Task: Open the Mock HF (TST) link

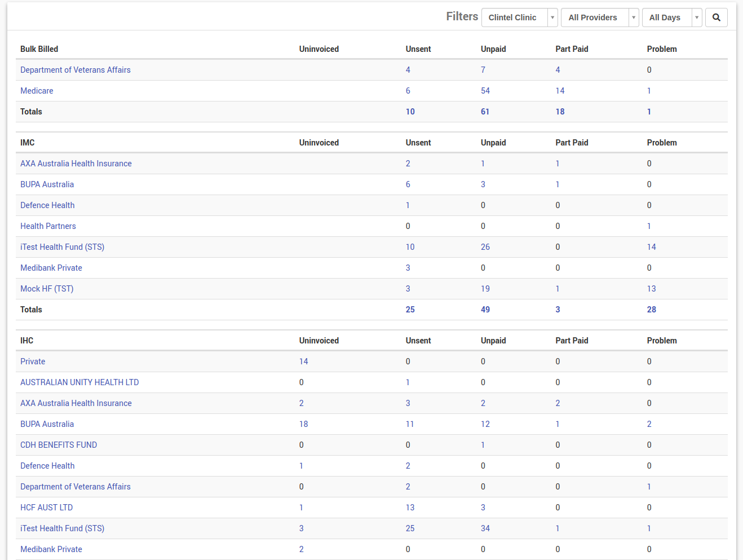Action: coord(47,289)
